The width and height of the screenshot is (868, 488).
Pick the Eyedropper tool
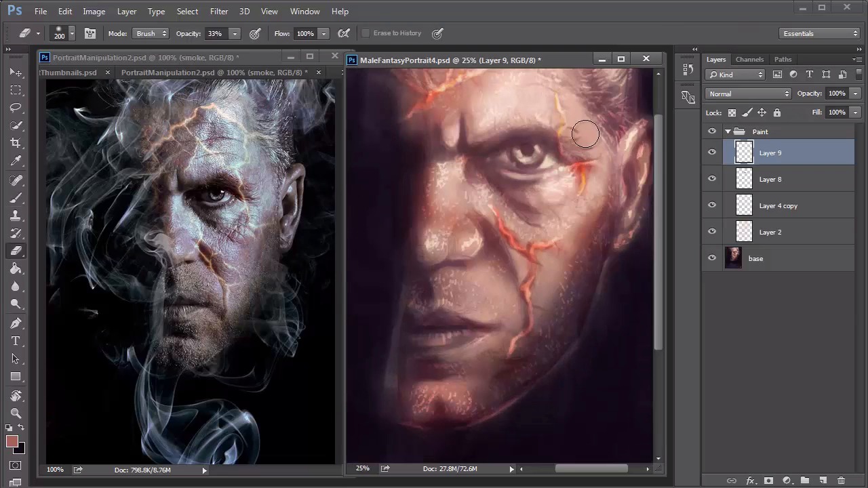pos(16,161)
